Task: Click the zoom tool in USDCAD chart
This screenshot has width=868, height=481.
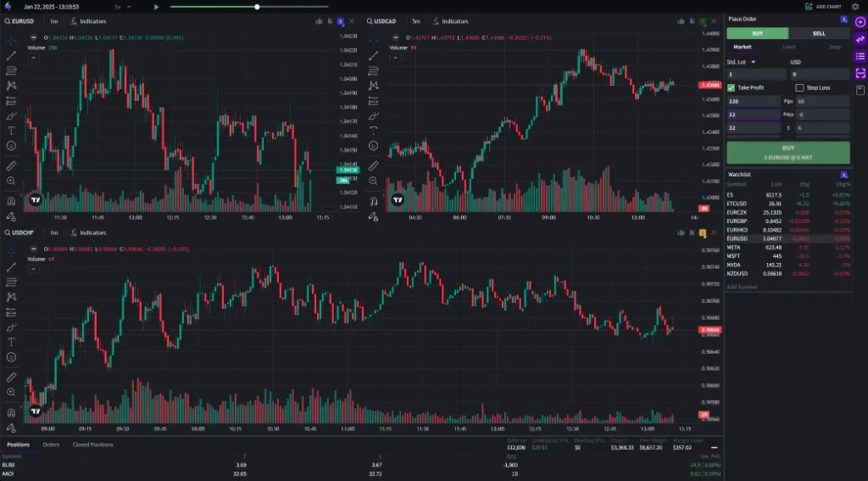Action: point(374,181)
